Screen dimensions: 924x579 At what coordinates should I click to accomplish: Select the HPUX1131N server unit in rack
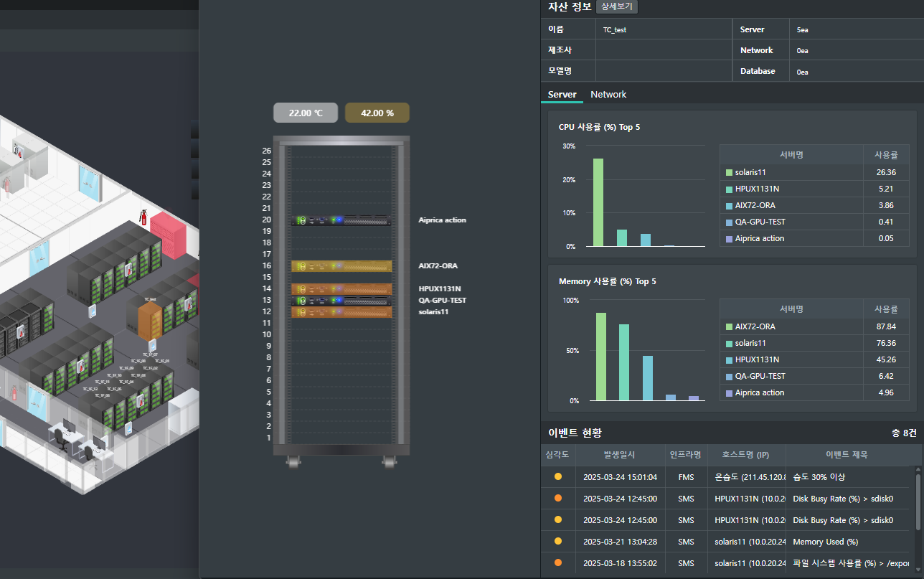coord(341,289)
